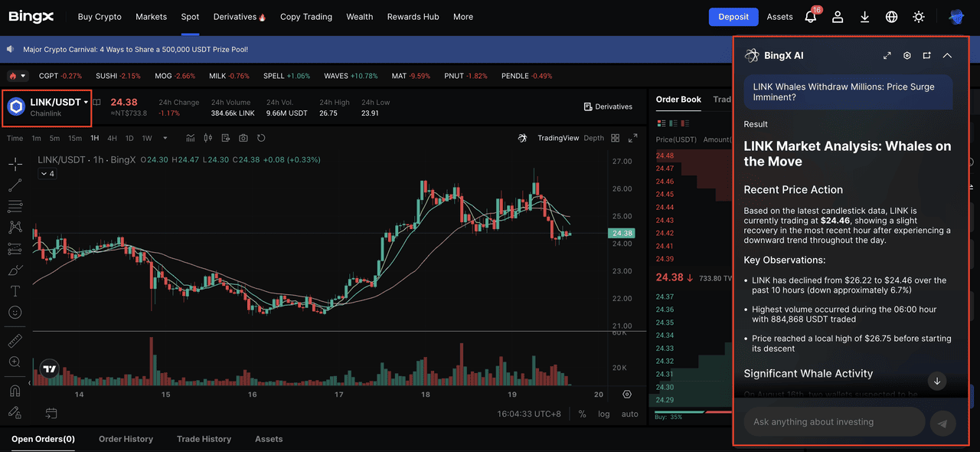This screenshot has width=980, height=452.
Task: Expand the BingX AI panel to fullscreen
Action: pyautogui.click(x=887, y=55)
